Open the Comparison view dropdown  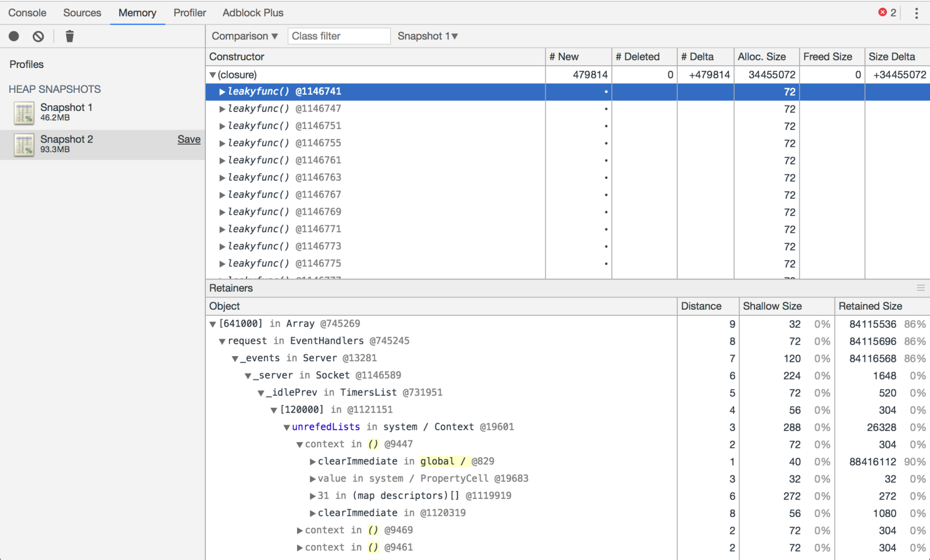click(245, 36)
